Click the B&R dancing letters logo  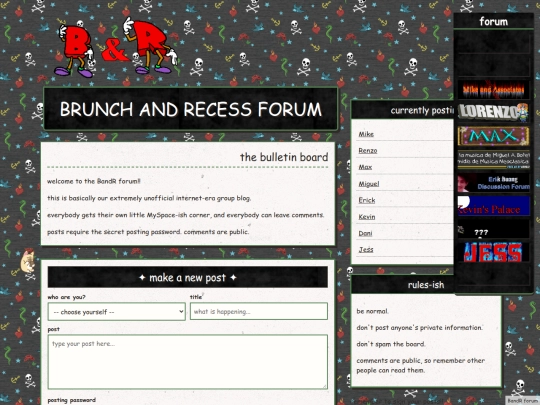[x=116, y=47]
